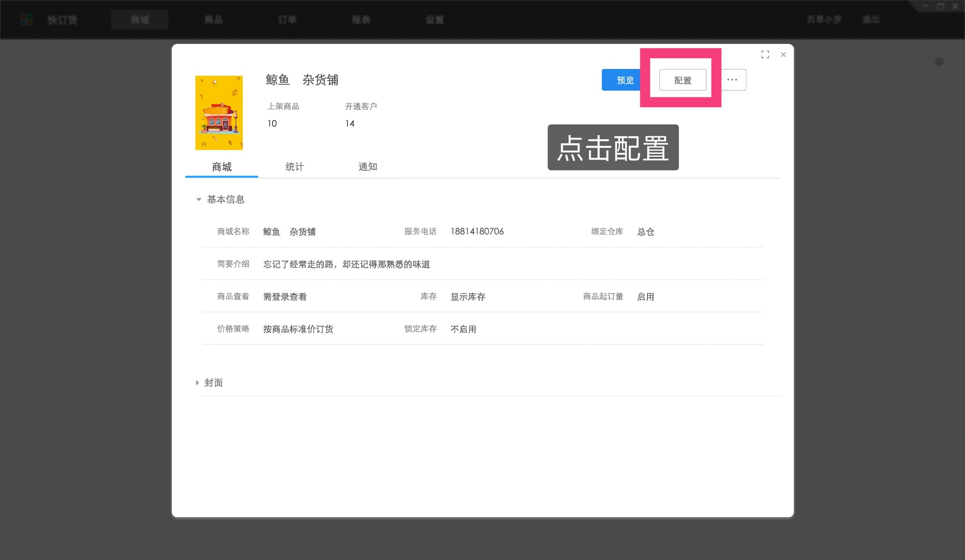This screenshot has width=965, height=560.
Task: Click the 预览 preview button
Action: 624,80
